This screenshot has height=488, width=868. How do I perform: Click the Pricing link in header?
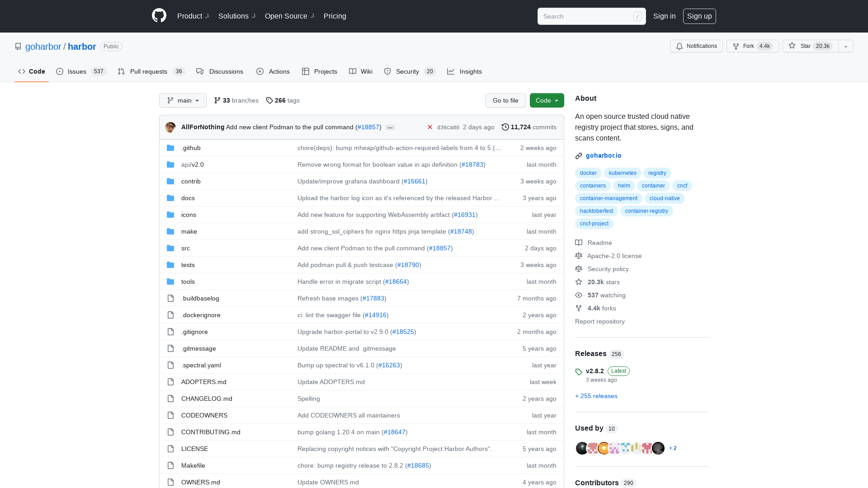(335, 16)
